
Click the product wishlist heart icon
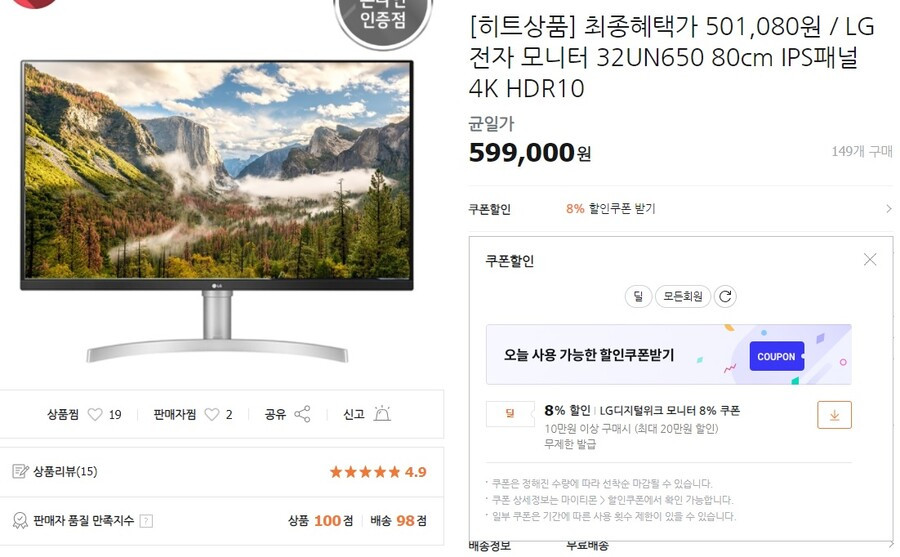95,414
